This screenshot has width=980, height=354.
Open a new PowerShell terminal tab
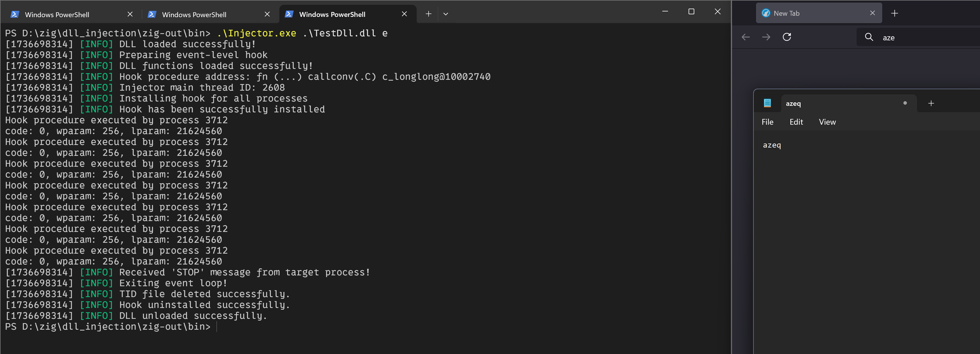pos(428,14)
